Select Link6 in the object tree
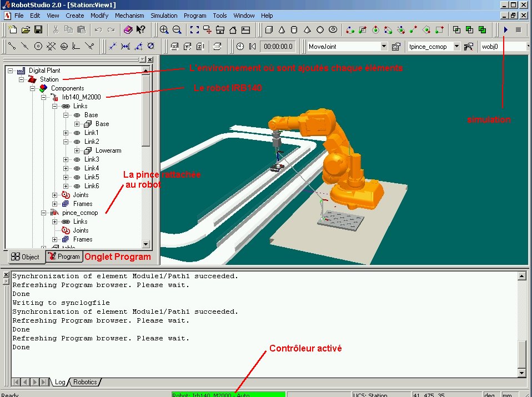 point(92,186)
